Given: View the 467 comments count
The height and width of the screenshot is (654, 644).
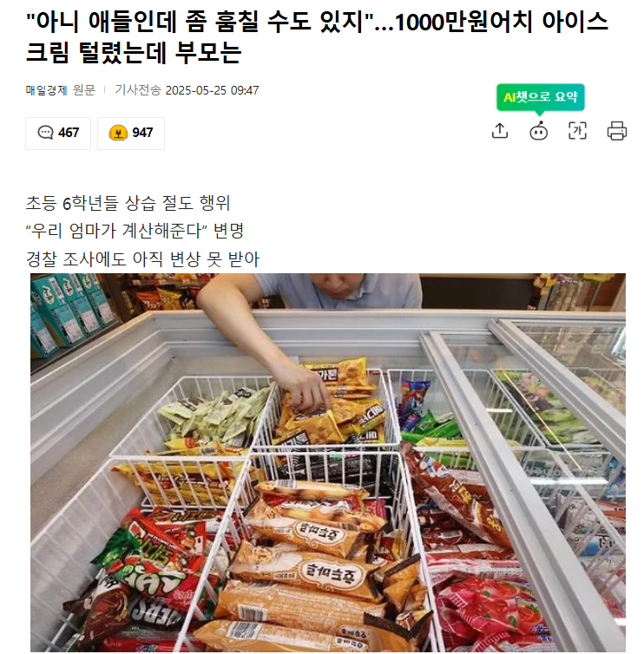Looking at the screenshot, I should (x=68, y=133).
